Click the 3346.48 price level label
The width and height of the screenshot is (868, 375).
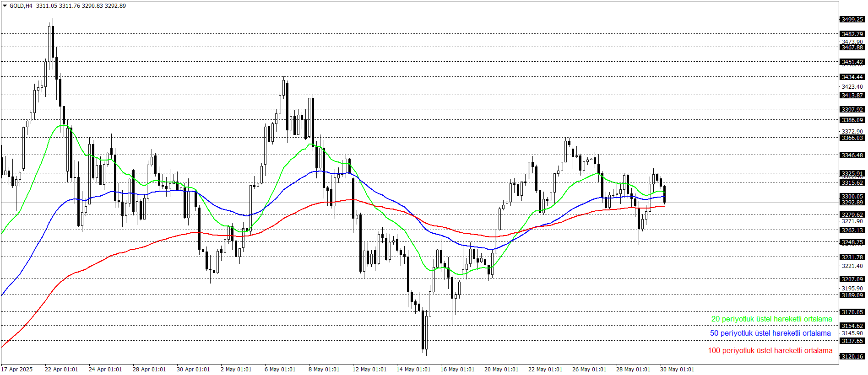(x=852, y=155)
